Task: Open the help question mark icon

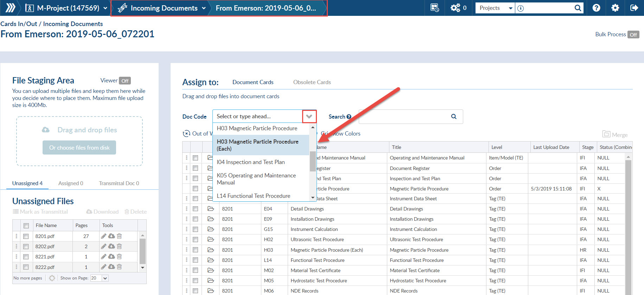Action: tap(596, 8)
